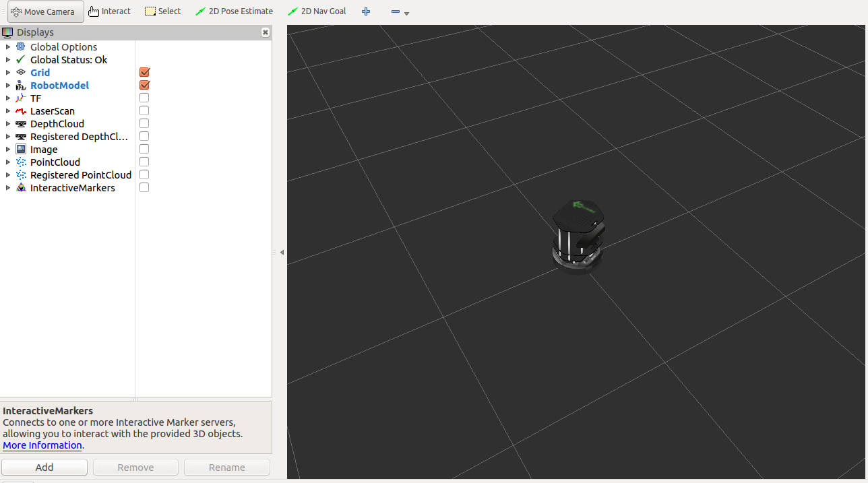
Task: Set a 2D Pose Estimate
Action: 234,11
